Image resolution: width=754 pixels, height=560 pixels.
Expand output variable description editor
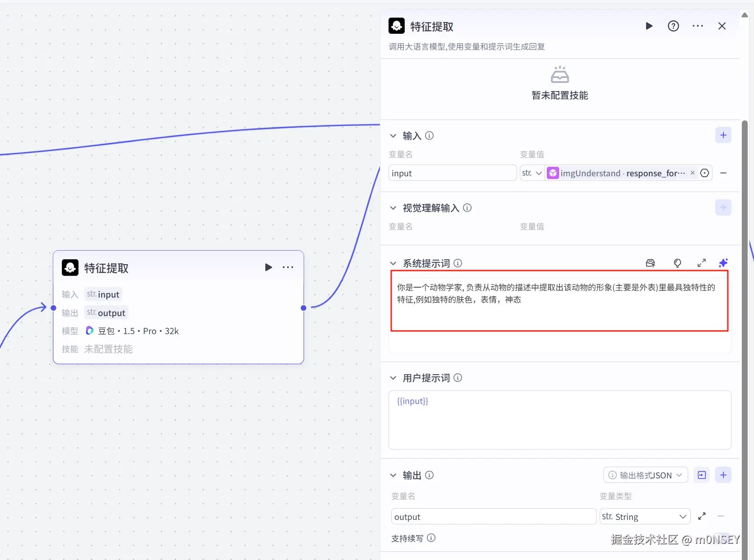[702, 516]
